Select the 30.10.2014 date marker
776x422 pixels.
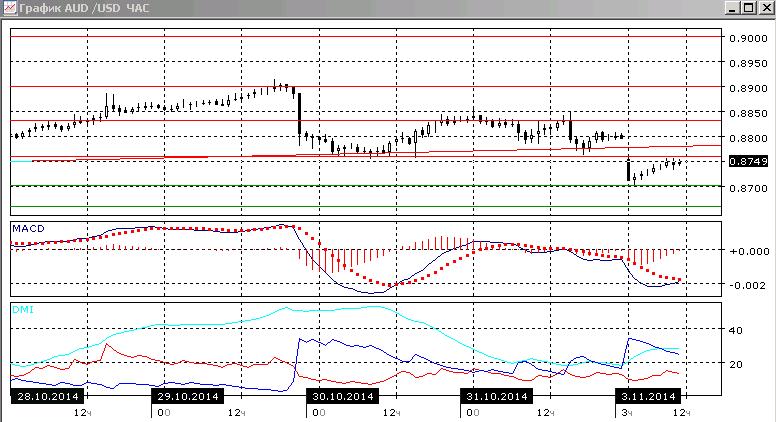coord(342,396)
